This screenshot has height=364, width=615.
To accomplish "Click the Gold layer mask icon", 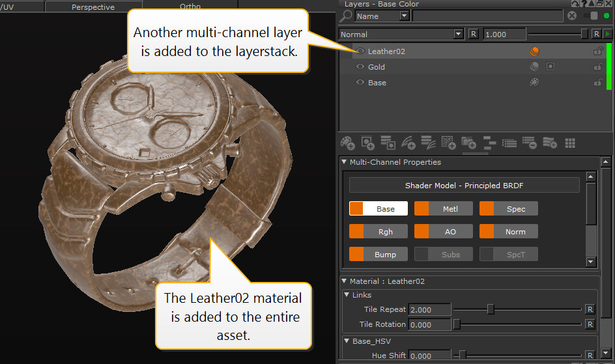I will click(x=551, y=67).
